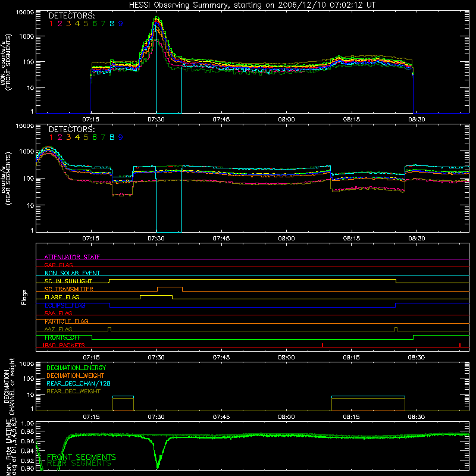The height and width of the screenshot is (476, 476).
Task: Click the SAA_FLAG label
Action: click(58, 313)
